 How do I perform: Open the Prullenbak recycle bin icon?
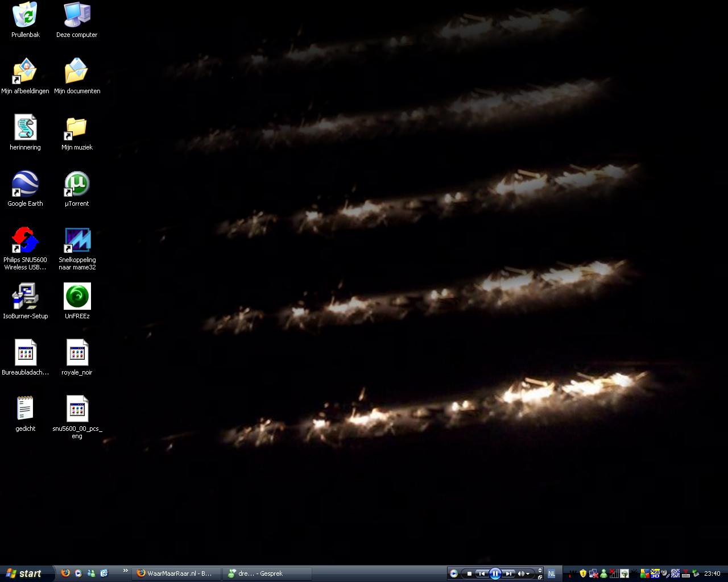[25, 20]
